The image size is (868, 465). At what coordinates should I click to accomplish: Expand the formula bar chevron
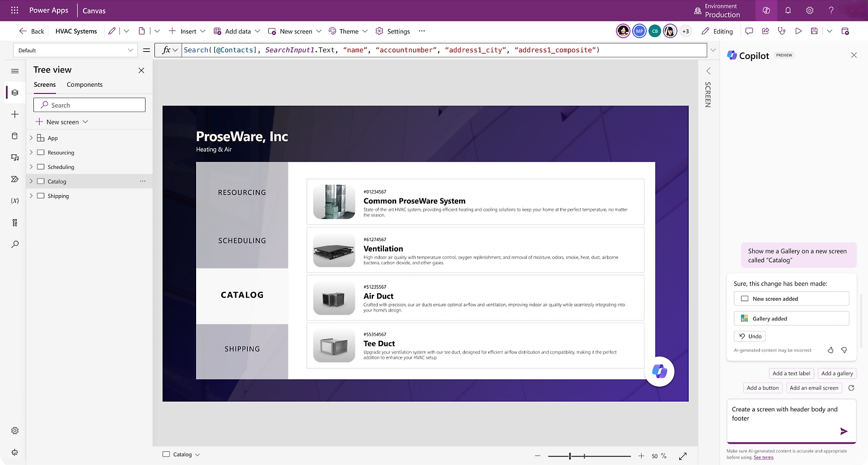pyautogui.click(x=713, y=50)
